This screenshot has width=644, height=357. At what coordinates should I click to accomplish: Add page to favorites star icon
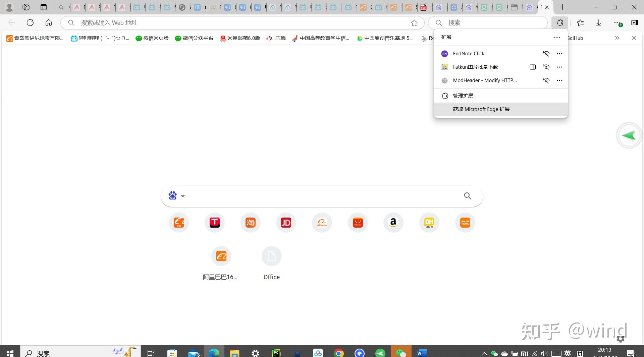tap(414, 23)
